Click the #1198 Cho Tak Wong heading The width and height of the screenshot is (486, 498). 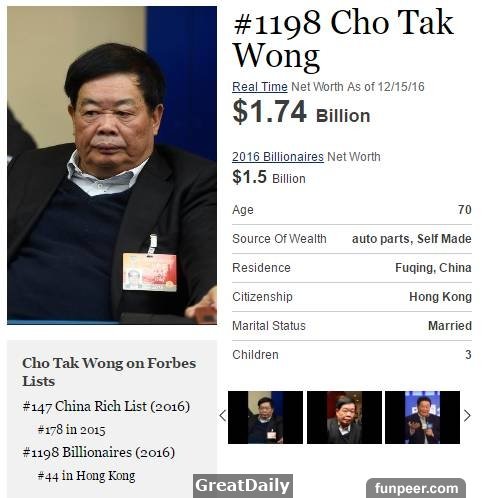pyautogui.click(x=343, y=39)
